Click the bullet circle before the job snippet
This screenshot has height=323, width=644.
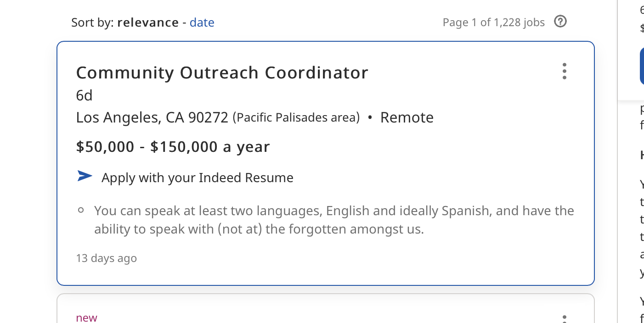click(x=81, y=211)
